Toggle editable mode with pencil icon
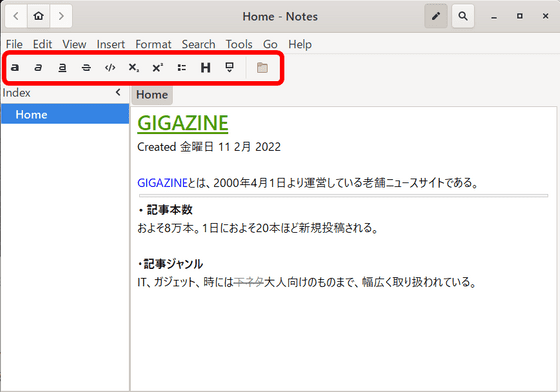This screenshot has width=560, height=392. 436,16
